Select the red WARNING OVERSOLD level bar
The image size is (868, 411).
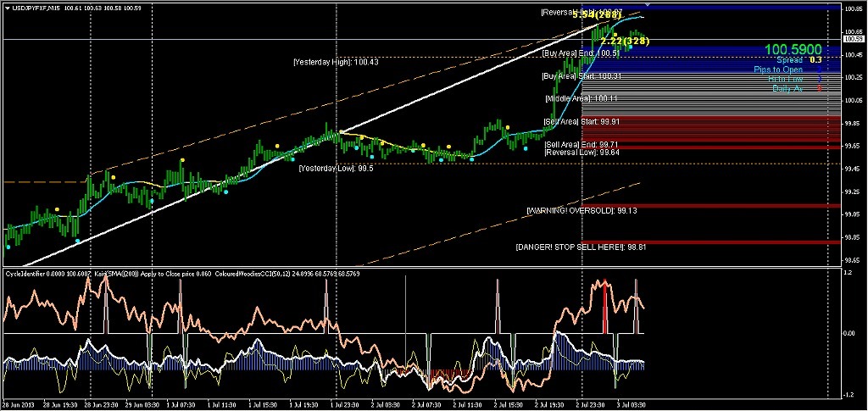click(x=711, y=206)
